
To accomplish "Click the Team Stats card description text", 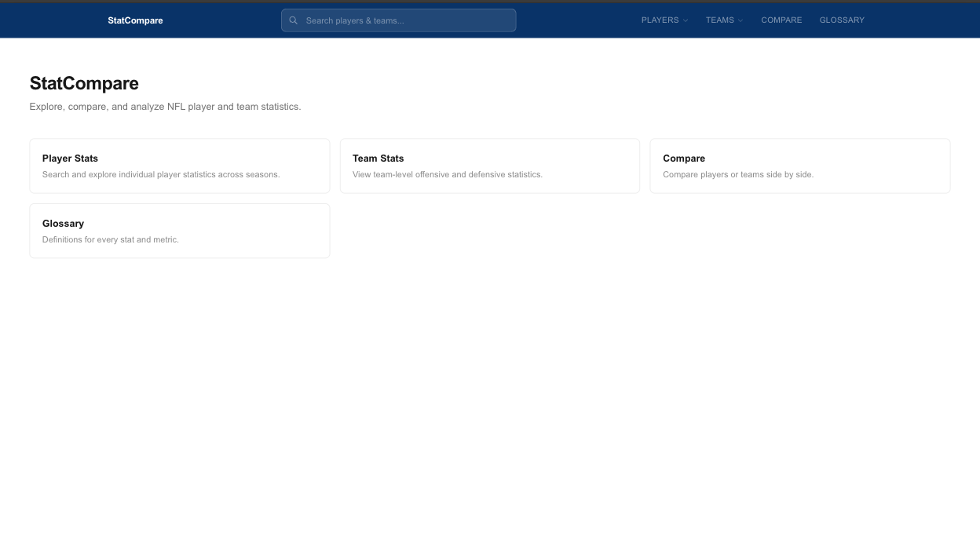I will 447,174.
